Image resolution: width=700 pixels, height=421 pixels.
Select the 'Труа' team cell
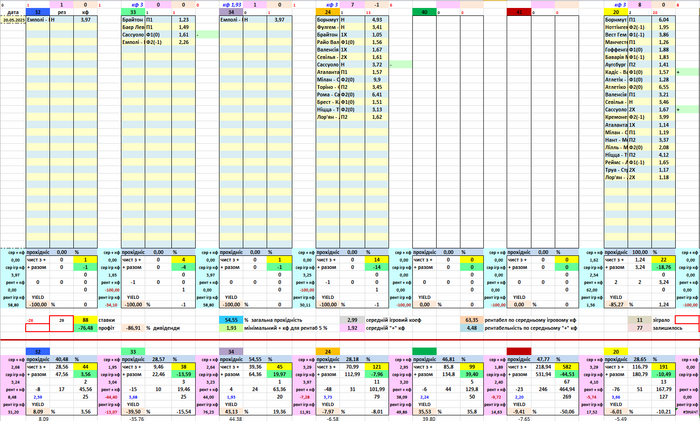[x=616, y=170]
